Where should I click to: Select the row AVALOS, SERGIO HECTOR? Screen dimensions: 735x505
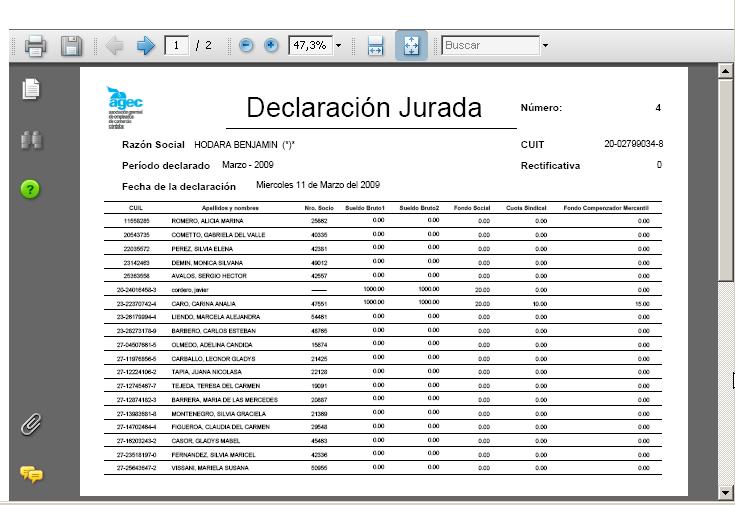coord(383,276)
